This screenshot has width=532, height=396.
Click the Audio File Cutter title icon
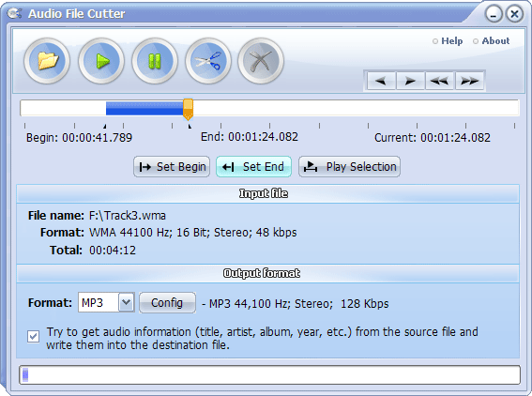(14, 13)
